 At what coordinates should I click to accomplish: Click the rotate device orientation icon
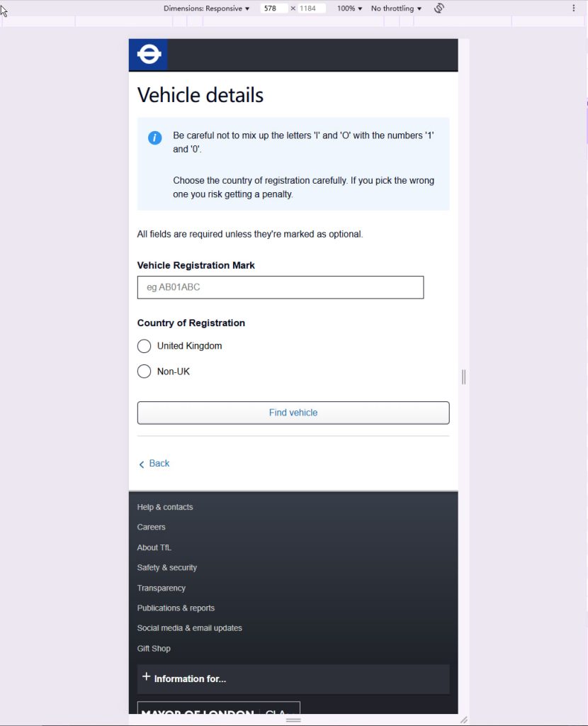(439, 9)
